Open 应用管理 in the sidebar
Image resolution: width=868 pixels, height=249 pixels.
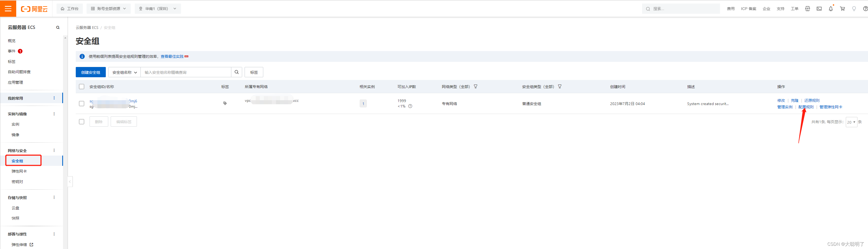pos(15,82)
